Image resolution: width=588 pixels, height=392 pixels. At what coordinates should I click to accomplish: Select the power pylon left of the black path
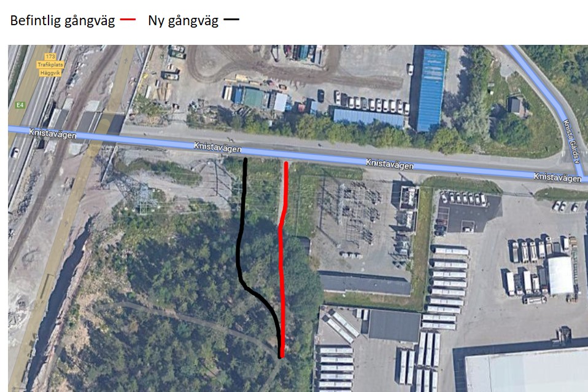(144, 197)
